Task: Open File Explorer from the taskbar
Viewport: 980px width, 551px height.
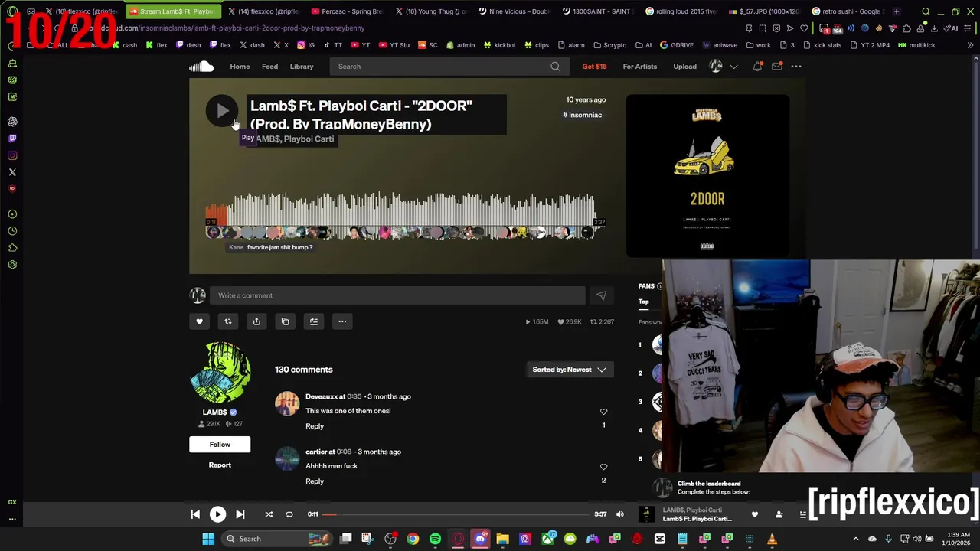Action: point(502,539)
